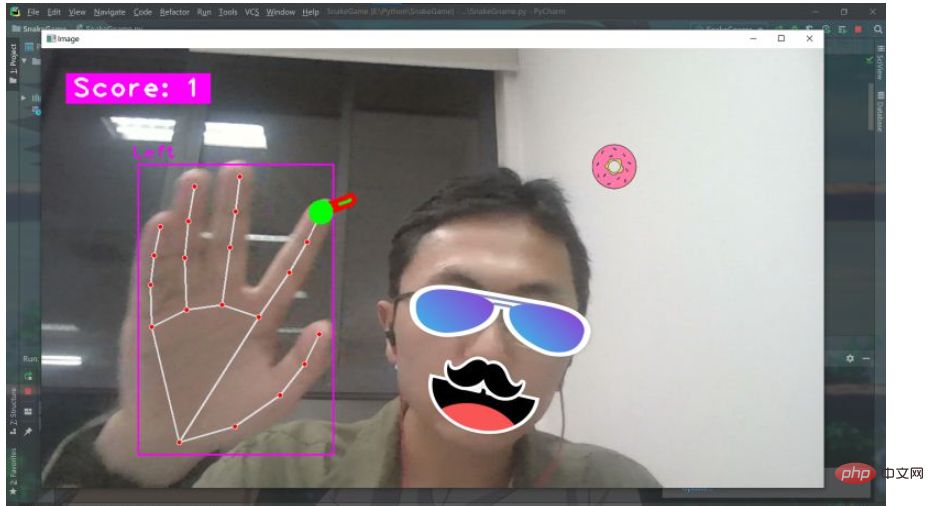934x506 pixels.
Task: Show the Database side panel
Action: pyautogui.click(x=880, y=111)
